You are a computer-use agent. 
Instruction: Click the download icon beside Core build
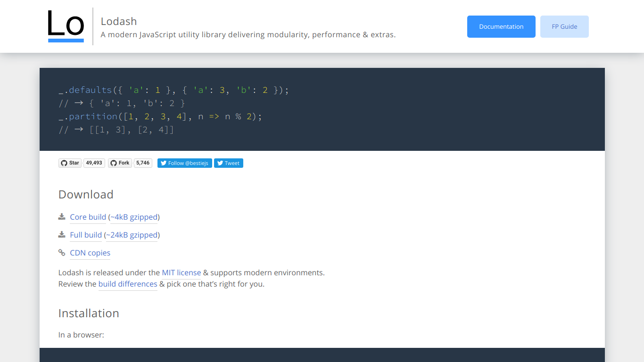[62, 217]
